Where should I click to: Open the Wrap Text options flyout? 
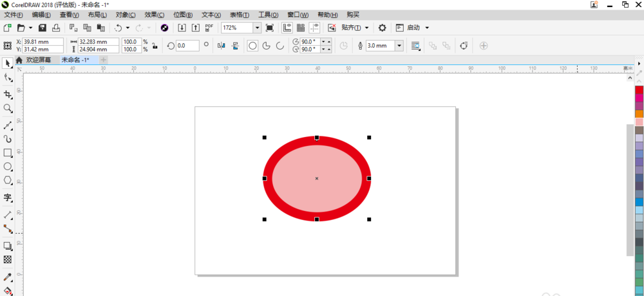(415, 46)
